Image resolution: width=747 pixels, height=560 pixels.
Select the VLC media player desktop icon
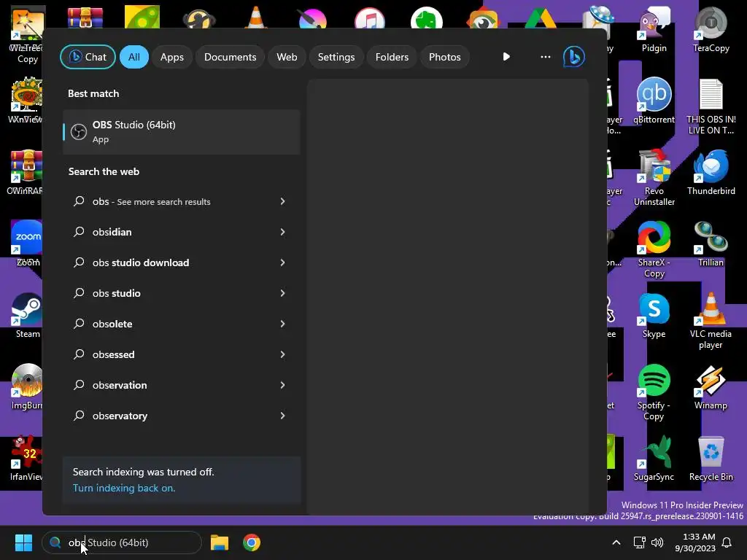[711, 321]
